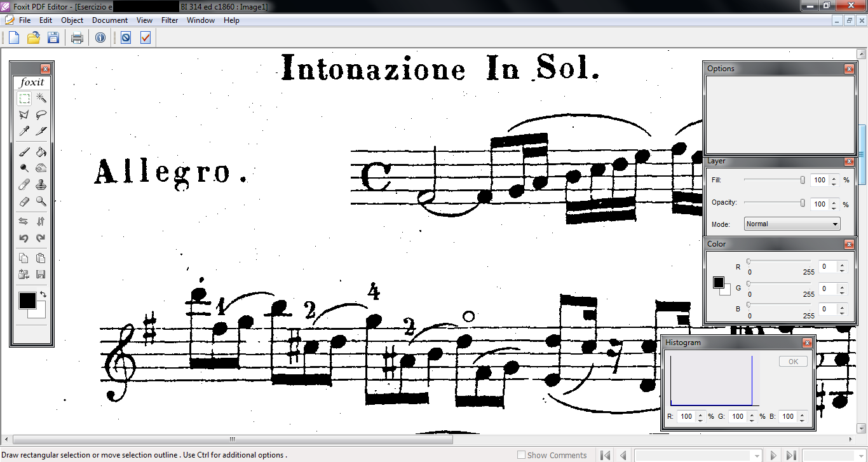868x462 pixels.
Task: Decrease the Opacity percentage stepper
Action: tap(834, 207)
